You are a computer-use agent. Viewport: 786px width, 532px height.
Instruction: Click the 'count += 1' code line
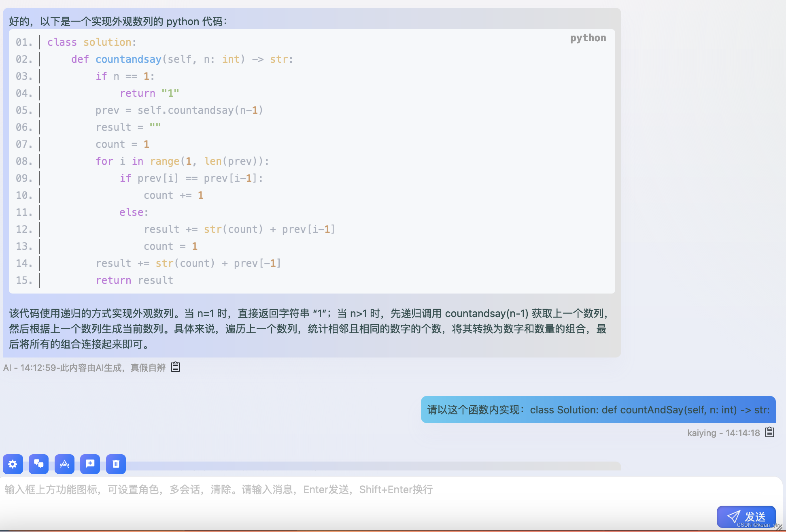coord(174,195)
